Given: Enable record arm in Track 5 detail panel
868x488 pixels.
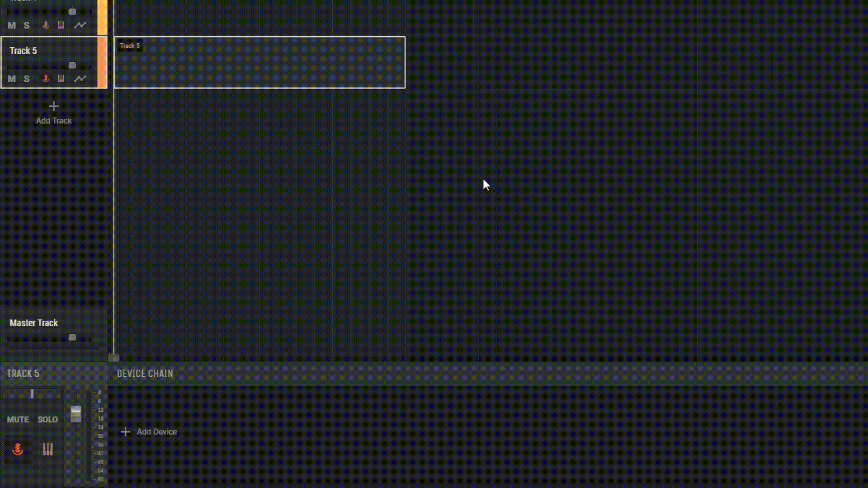Looking at the screenshot, I should pos(17,449).
